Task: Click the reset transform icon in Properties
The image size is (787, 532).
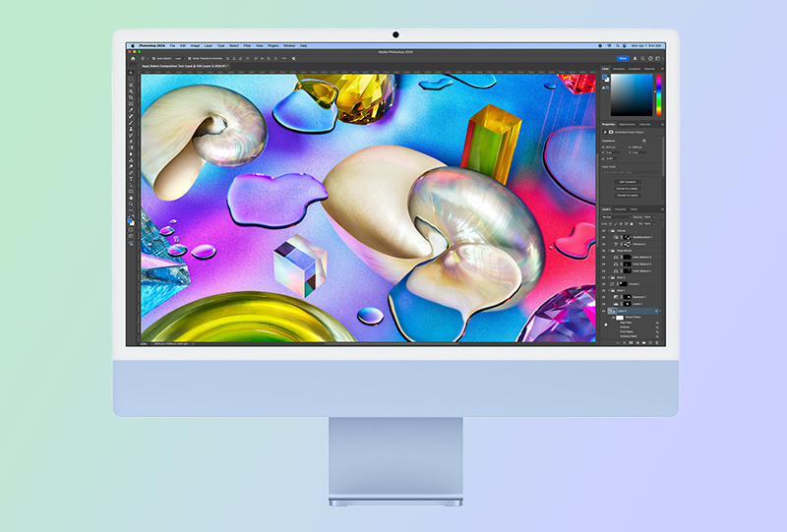Action: point(644,141)
